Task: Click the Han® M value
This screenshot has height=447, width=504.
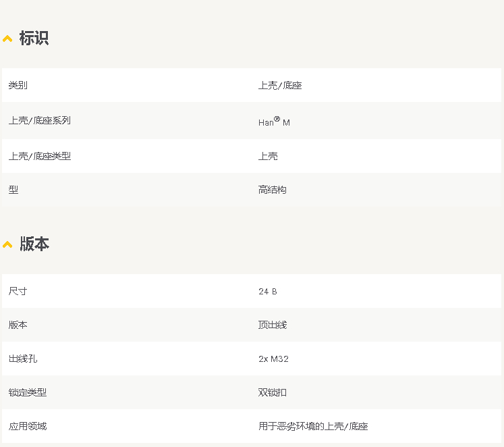Action: point(274,122)
